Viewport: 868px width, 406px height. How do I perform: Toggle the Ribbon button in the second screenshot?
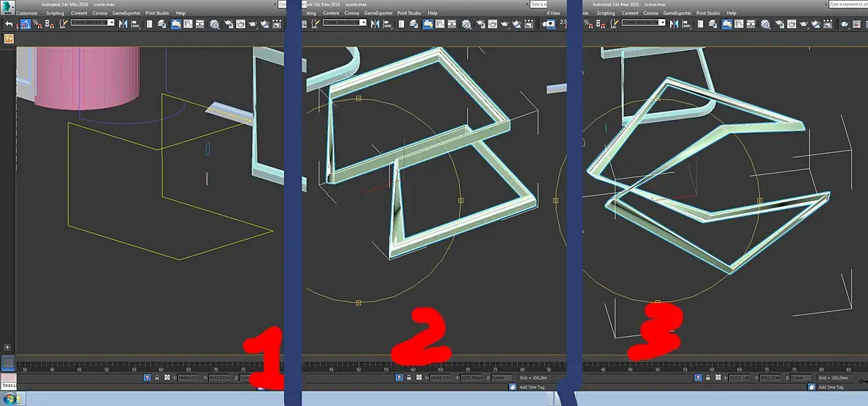point(428,24)
